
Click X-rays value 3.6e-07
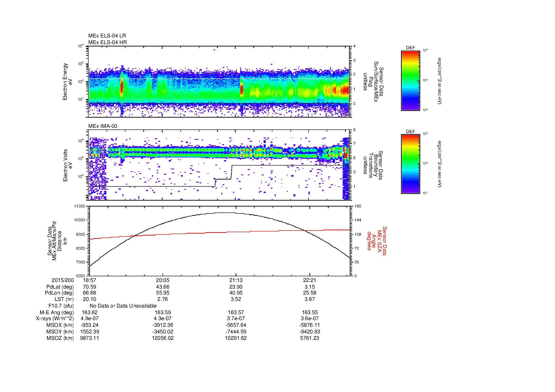pos(310,318)
